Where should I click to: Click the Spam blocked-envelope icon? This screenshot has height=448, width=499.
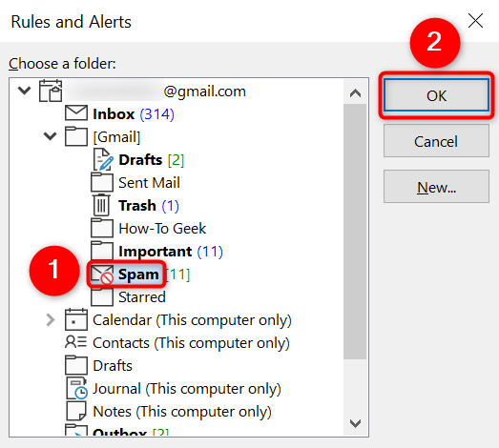[102, 275]
